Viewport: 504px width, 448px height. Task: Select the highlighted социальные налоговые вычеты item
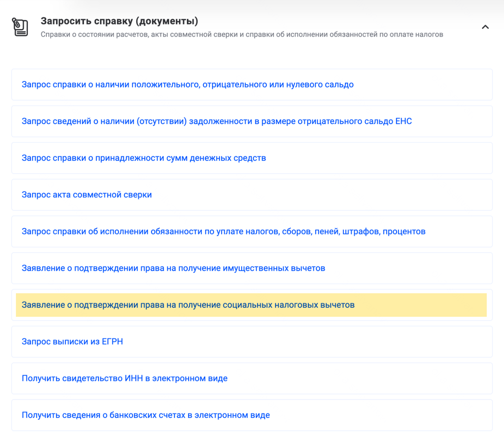(188, 305)
